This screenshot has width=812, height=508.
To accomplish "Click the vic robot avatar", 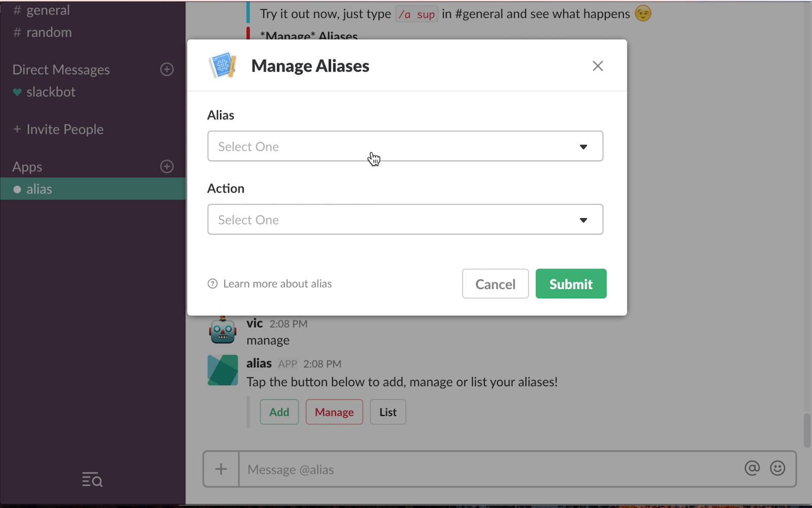I will 222,330.
